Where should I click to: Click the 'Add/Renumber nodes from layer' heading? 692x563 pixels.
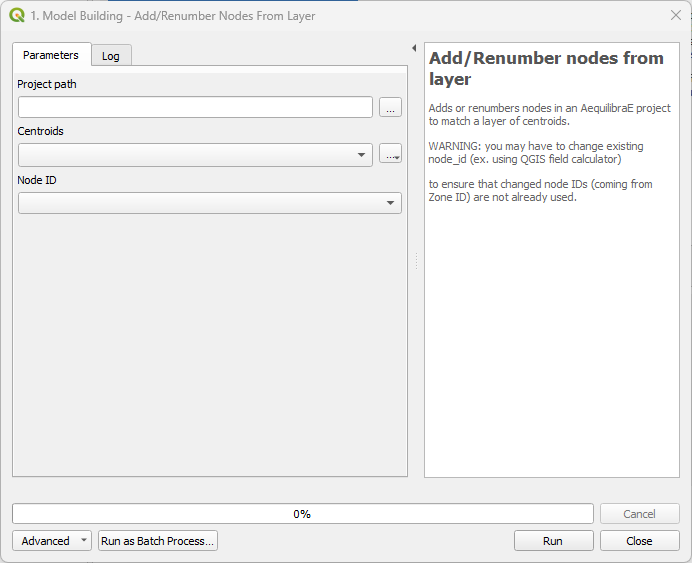tap(546, 68)
